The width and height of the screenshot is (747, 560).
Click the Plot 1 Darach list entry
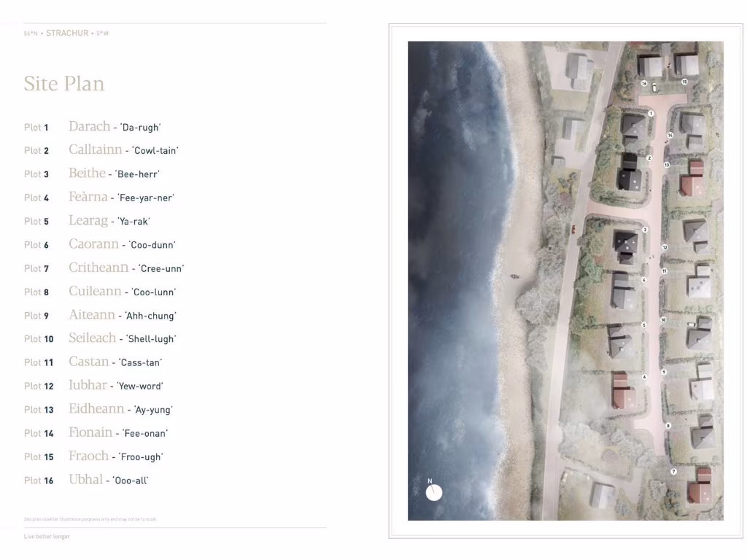tap(93, 127)
